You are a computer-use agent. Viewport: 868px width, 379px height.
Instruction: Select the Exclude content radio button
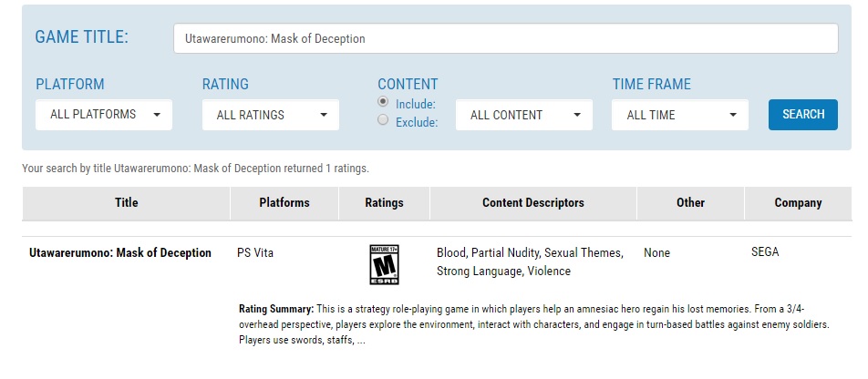coord(383,119)
